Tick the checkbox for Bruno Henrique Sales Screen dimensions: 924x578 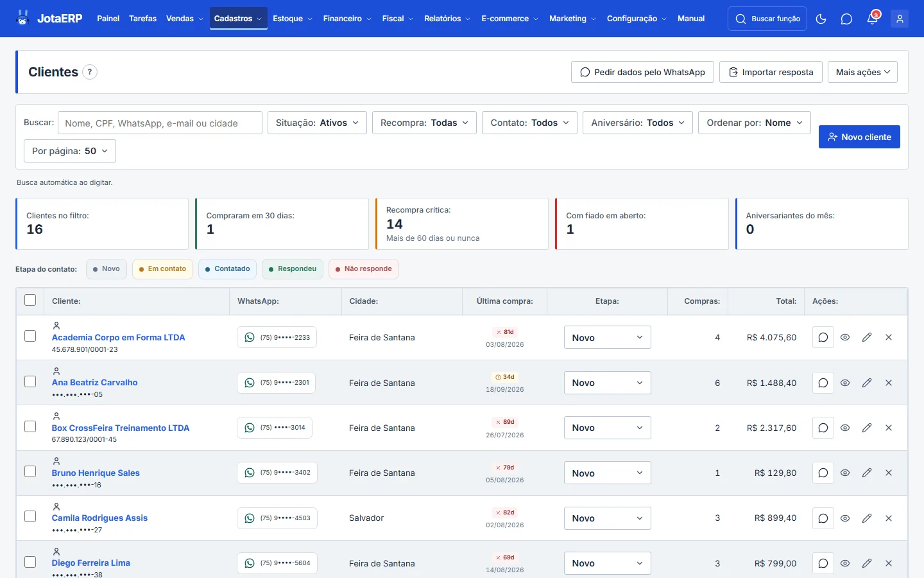(x=30, y=471)
